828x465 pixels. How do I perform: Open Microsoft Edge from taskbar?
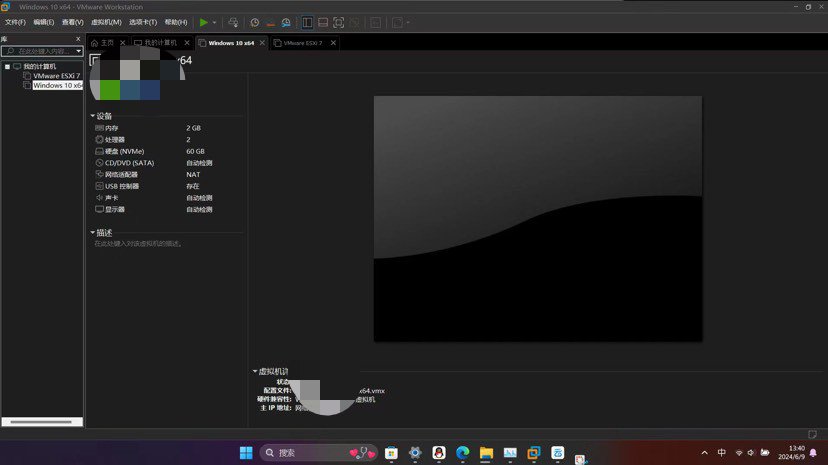click(463, 453)
